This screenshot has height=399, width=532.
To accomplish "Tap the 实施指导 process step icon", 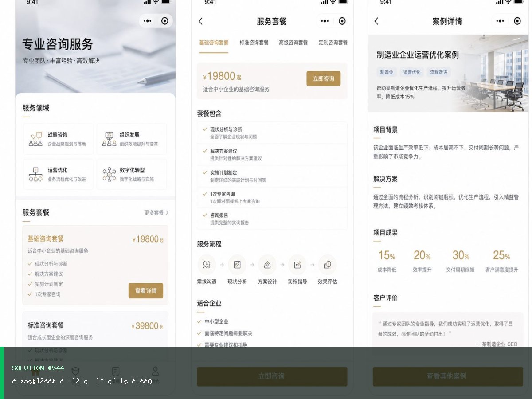I will pyautogui.click(x=297, y=265).
